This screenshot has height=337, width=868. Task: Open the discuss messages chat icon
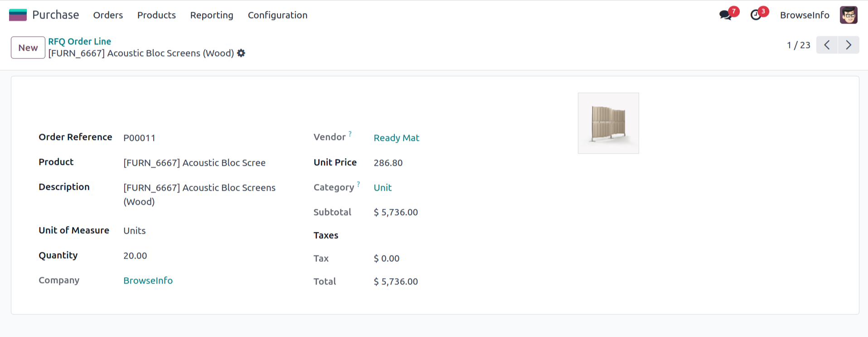pos(726,15)
